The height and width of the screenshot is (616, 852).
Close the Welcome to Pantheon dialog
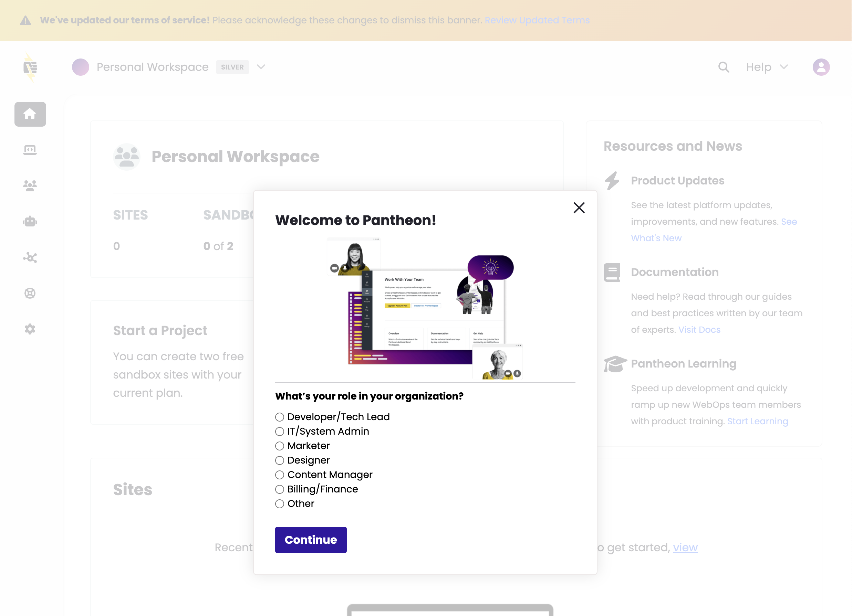[579, 208]
